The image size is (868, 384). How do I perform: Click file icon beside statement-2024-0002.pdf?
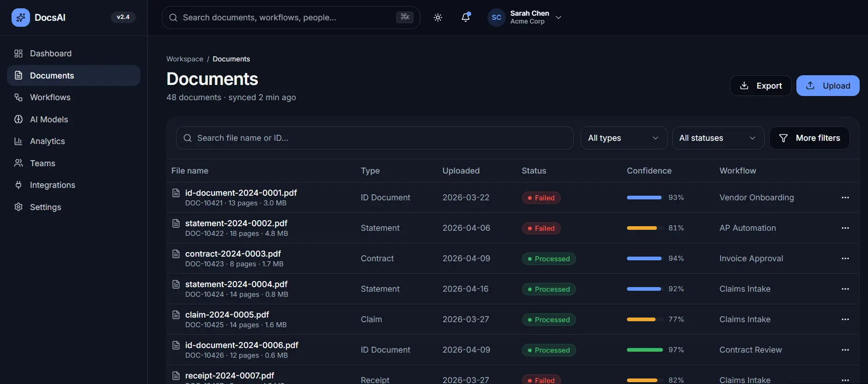coord(176,223)
